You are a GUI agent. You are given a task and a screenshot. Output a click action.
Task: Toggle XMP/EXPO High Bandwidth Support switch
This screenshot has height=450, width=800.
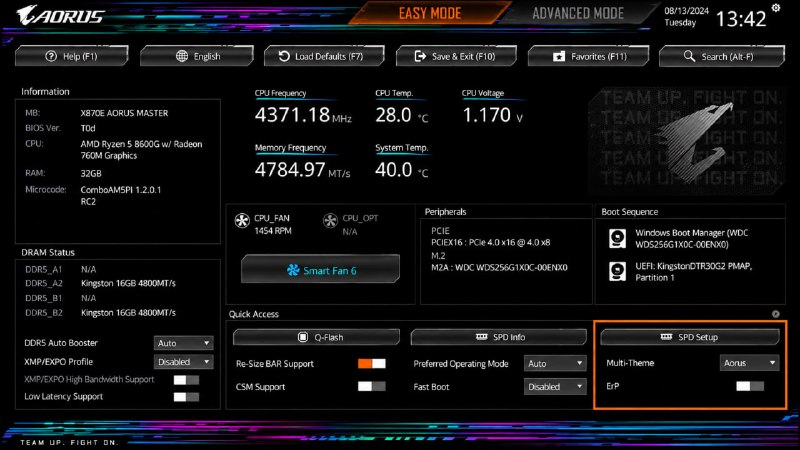tap(186, 380)
